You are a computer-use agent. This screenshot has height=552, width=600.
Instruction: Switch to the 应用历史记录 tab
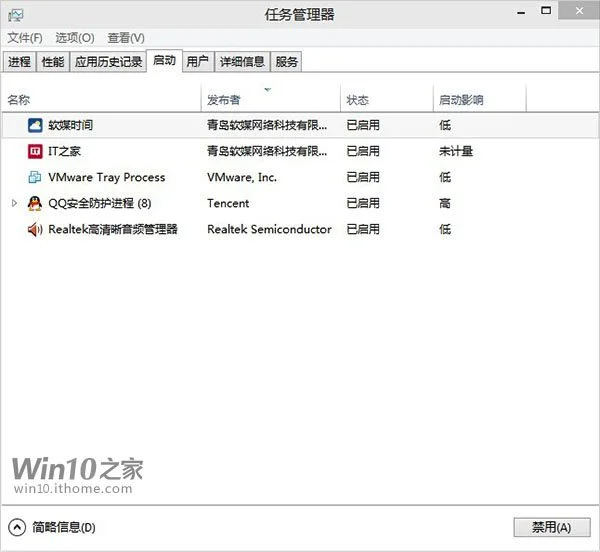coord(108,62)
